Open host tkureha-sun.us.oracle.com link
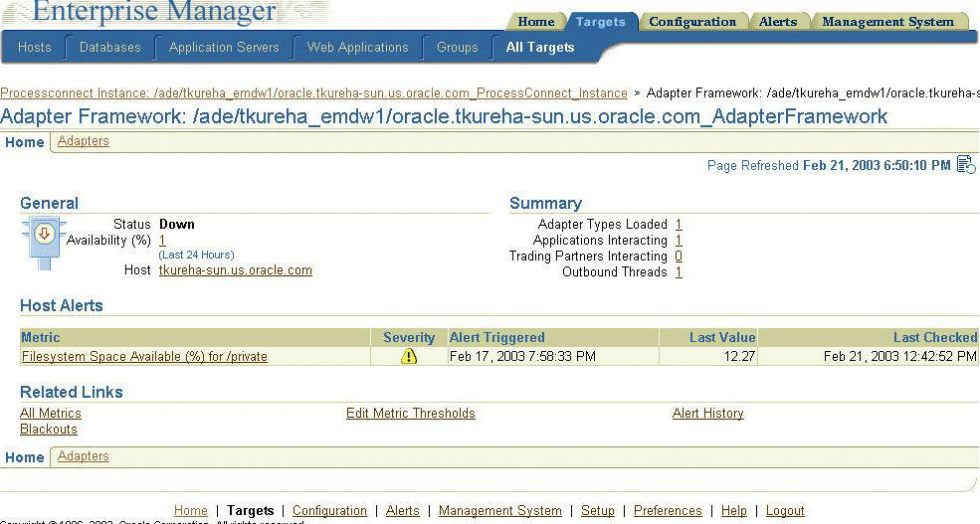 click(x=236, y=270)
